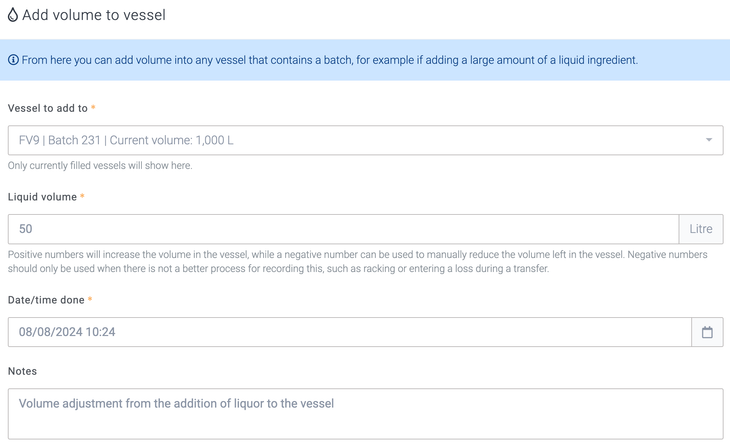Click the required asterisk beside "Date/time done"

coord(90,300)
